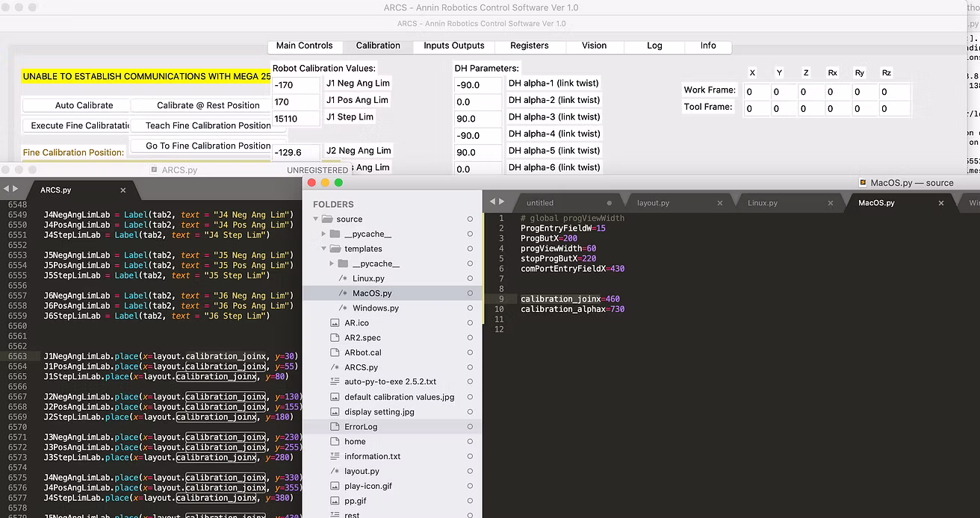The width and height of the screenshot is (980, 518).
Task: Expand the __pycache__ folder under source
Action: tap(323, 234)
